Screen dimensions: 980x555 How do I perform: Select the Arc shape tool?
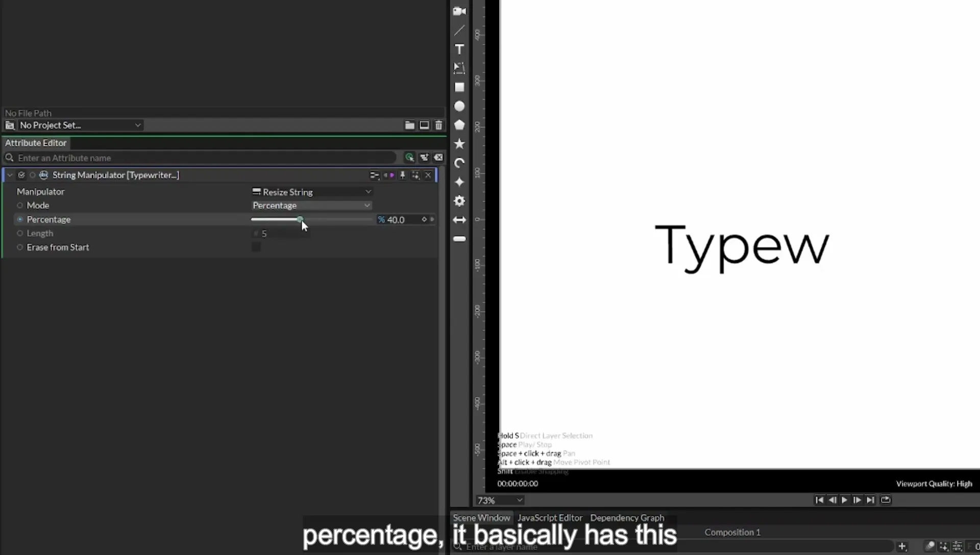click(x=459, y=163)
